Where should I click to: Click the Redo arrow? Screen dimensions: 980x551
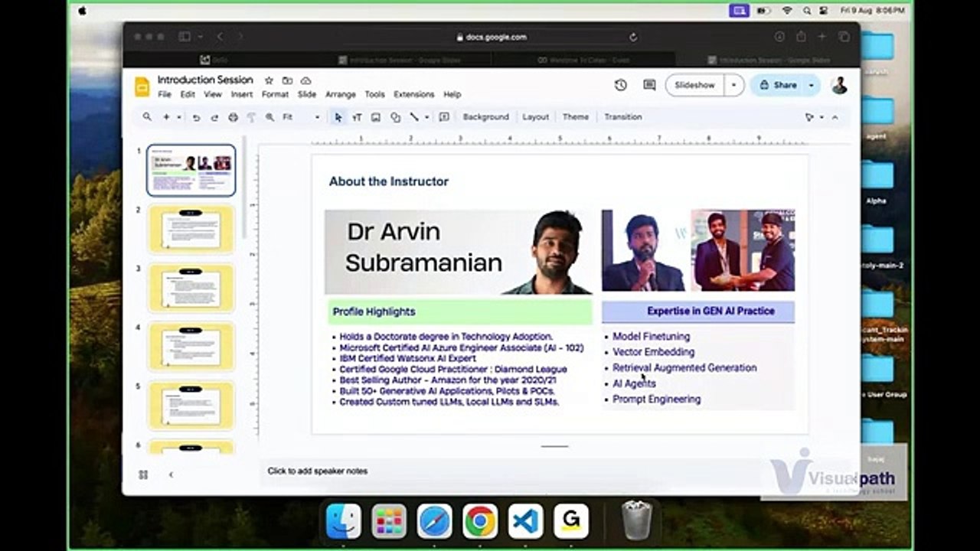pyautogui.click(x=214, y=117)
